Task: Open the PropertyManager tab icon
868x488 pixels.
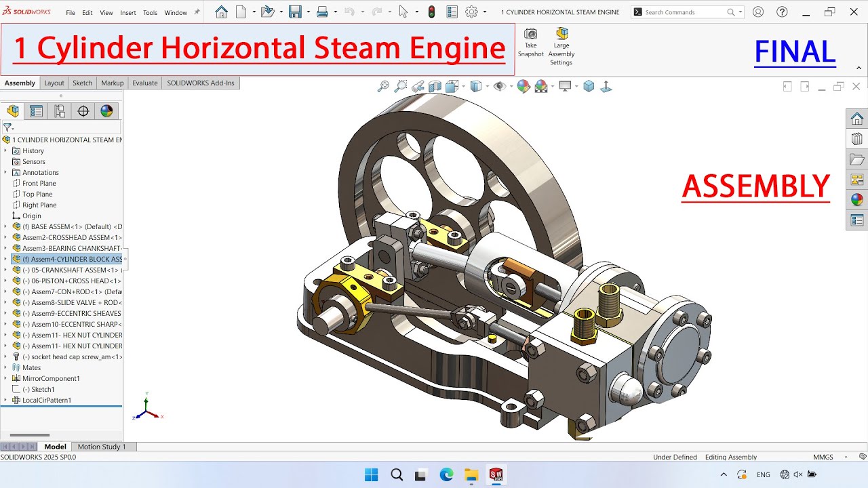Action: click(37, 111)
